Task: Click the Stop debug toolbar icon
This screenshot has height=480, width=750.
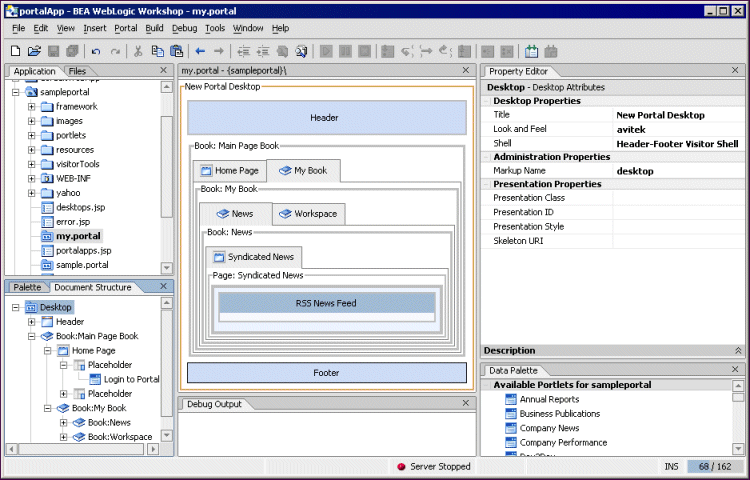Action: (x=364, y=51)
